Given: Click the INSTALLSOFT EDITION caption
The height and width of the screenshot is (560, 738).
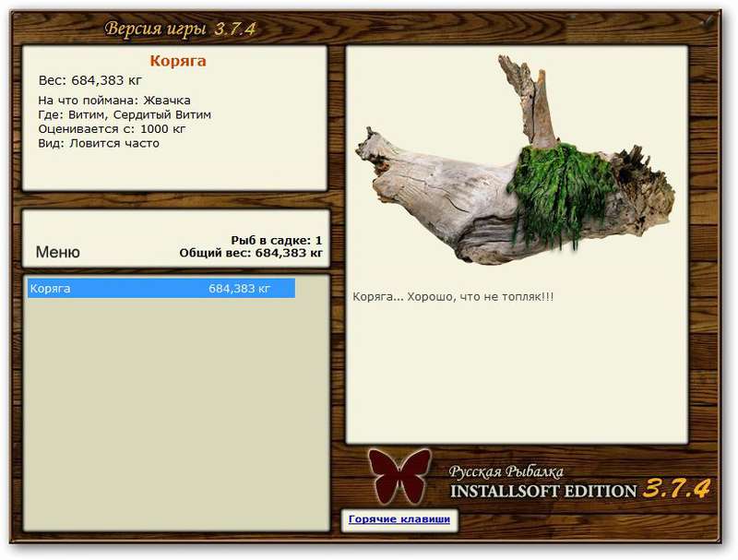Looking at the screenshot, I should click(x=543, y=492).
